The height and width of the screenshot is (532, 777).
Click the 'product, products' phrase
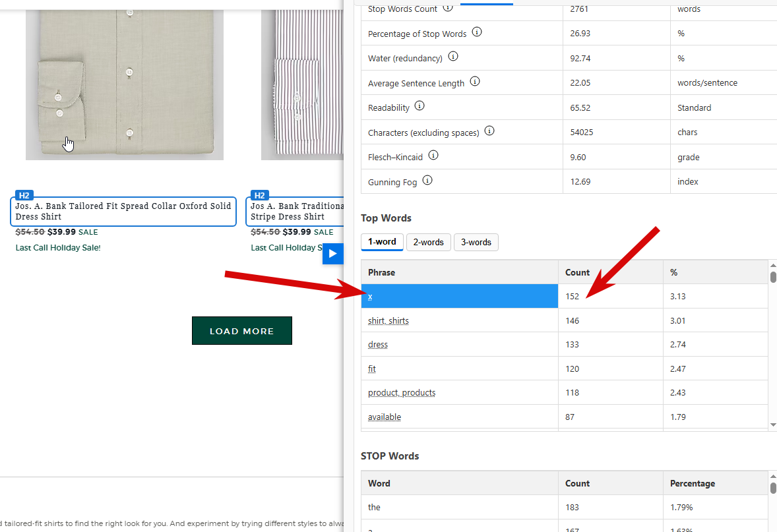point(402,393)
